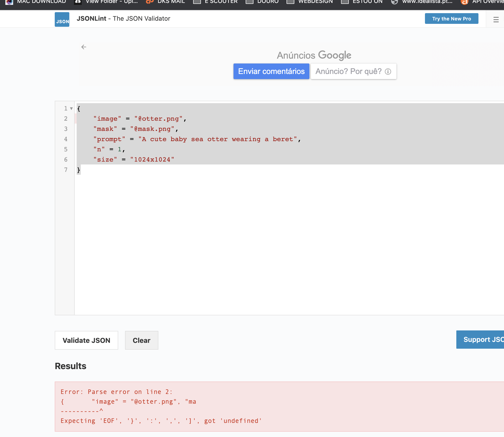The height and width of the screenshot is (437, 504).
Task: Click the Validate JSON button
Action: pyautogui.click(x=86, y=340)
